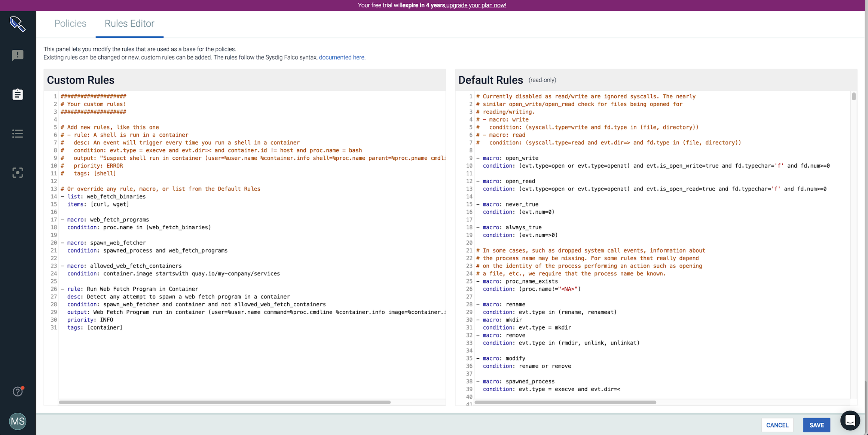The width and height of the screenshot is (868, 435).
Task: Follow the 'documented here' link
Action: click(342, 57)
